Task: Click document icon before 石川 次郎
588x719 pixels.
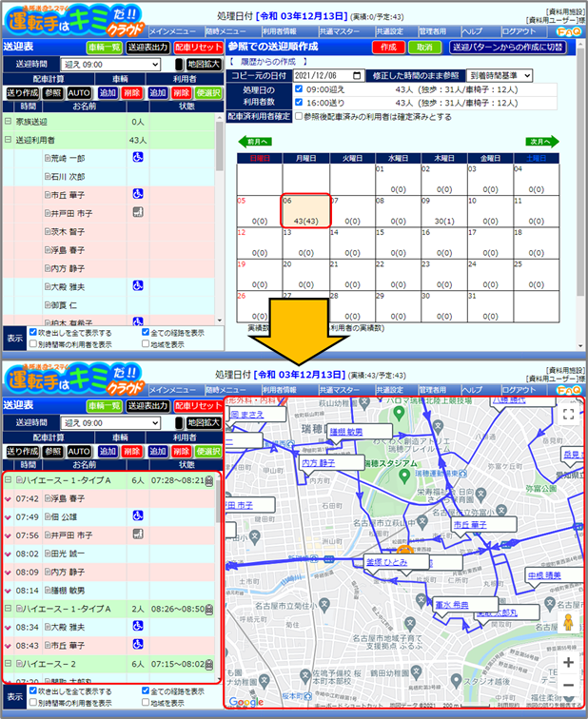Action: [48, 177]
